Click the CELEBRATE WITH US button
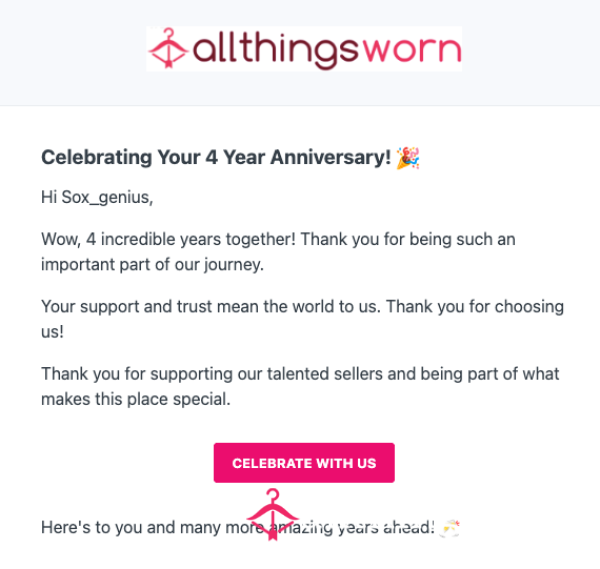The width and height of the screenshot is (600, 569). 304,463
